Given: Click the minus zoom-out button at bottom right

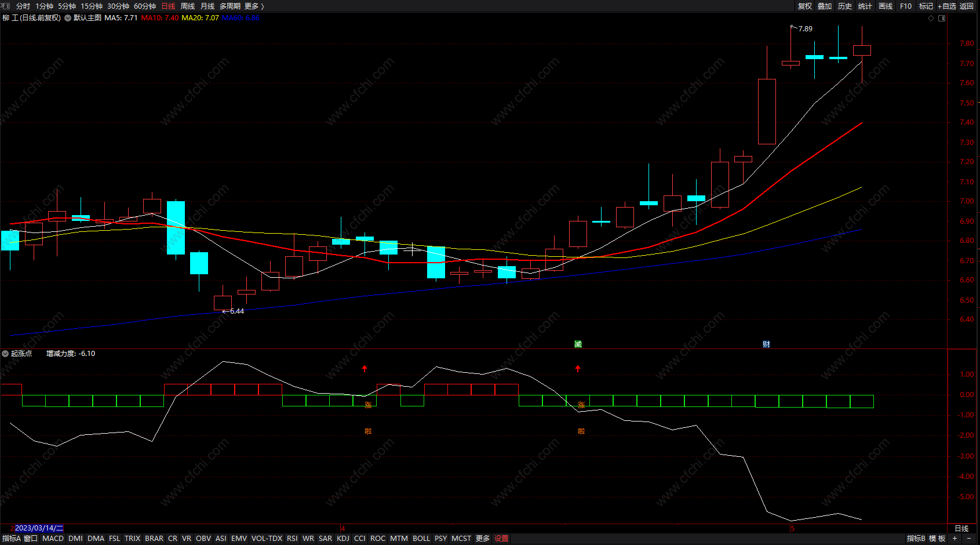Looking at the screenshot, I should pos(969,539).
